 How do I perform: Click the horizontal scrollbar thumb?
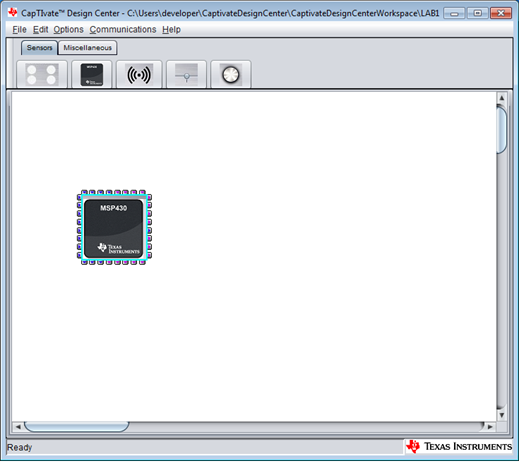click(x=76, y=427)
